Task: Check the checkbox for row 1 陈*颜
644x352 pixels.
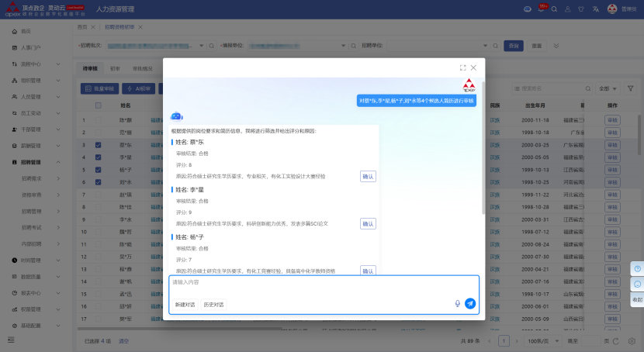Action: click(98, 120)
